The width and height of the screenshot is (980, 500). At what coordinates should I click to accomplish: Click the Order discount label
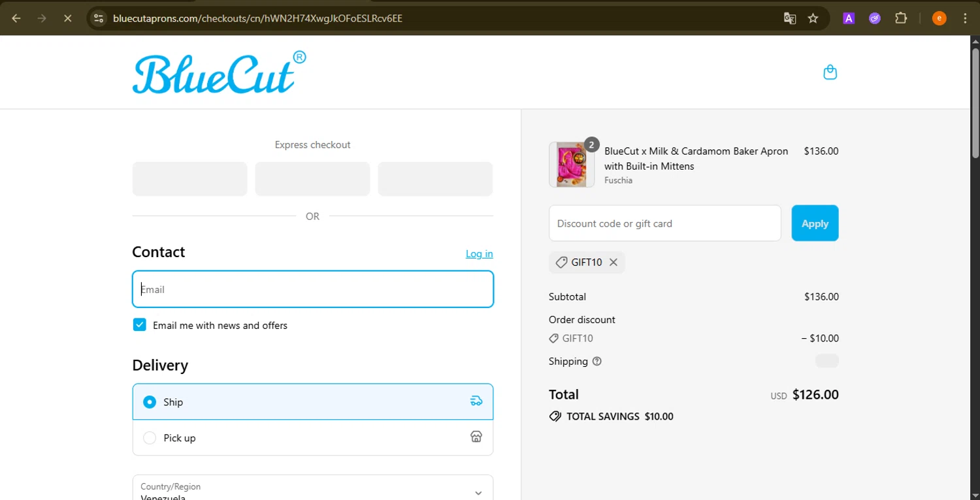pos(582,320)
